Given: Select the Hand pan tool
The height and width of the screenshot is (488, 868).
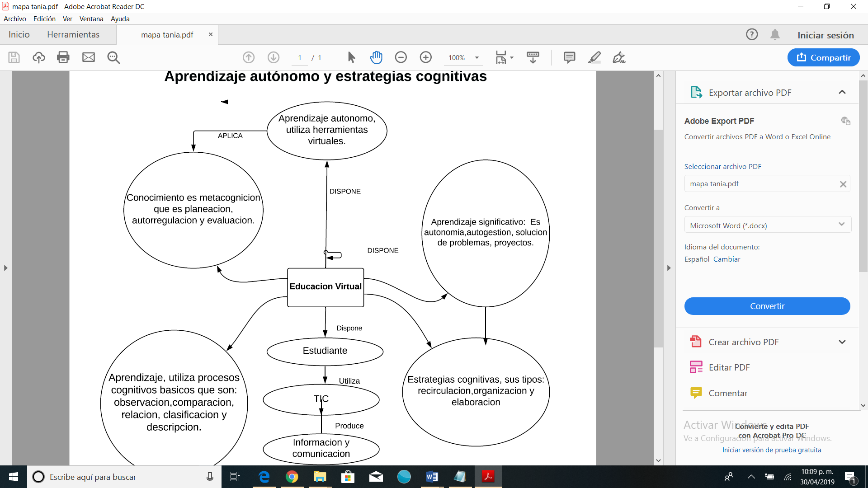Looking at the screenshot, I should click(376, 57).
